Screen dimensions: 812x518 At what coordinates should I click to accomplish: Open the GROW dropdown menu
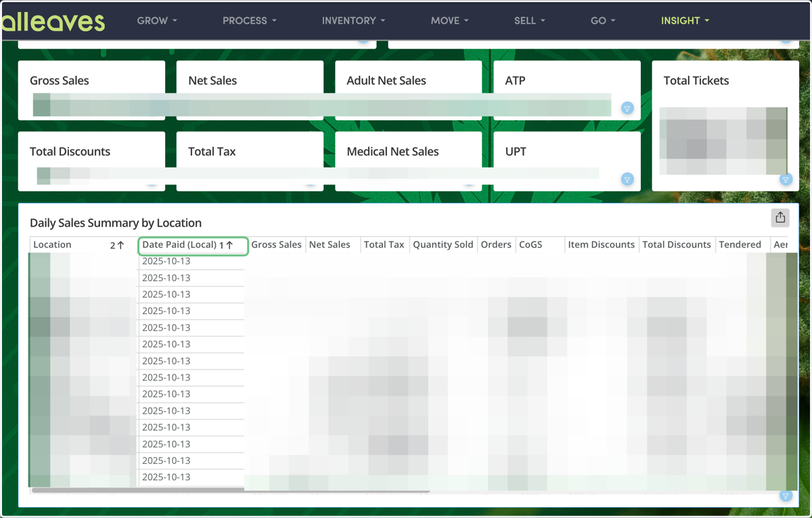click(x=157, y=20)
